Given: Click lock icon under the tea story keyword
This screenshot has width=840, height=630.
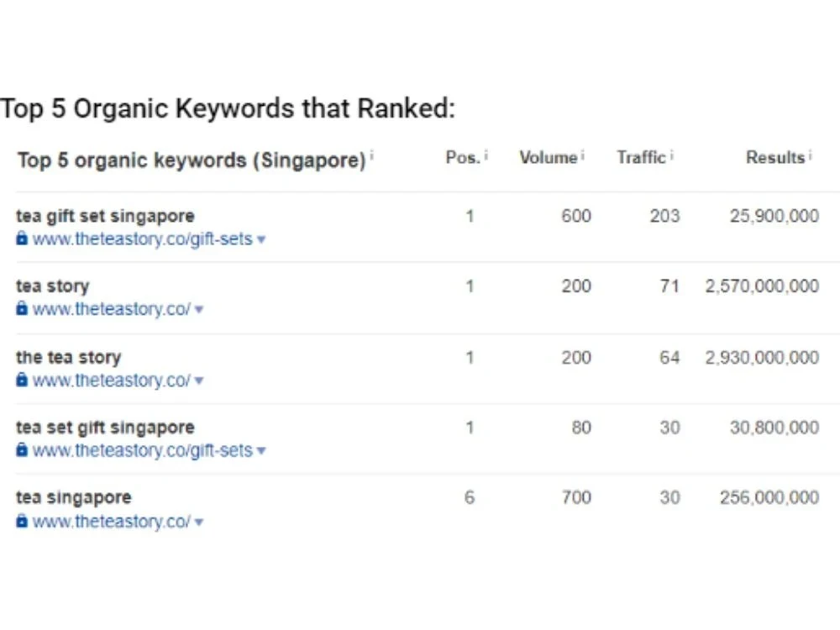Looking at the screenshot, I should [22, 380].
